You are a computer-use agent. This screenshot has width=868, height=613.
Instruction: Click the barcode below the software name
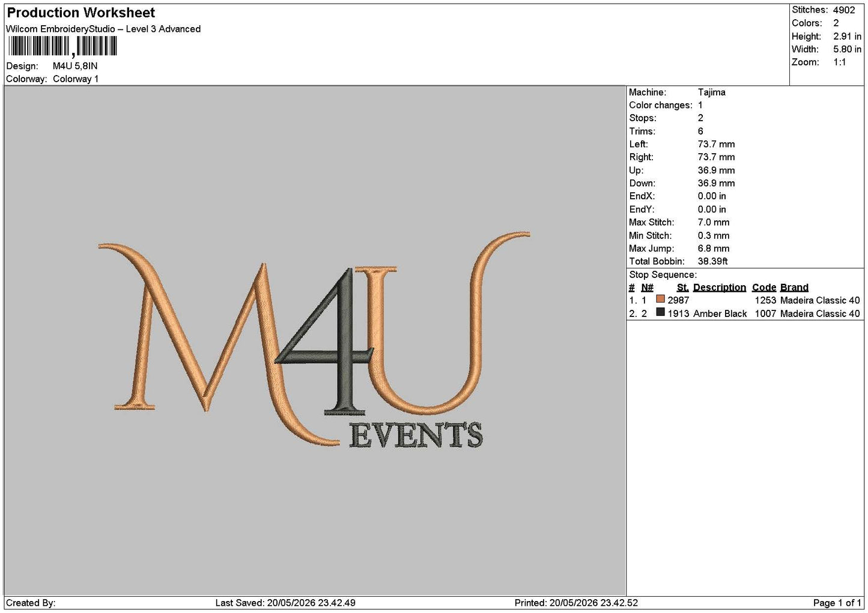(x=62, y=46)
